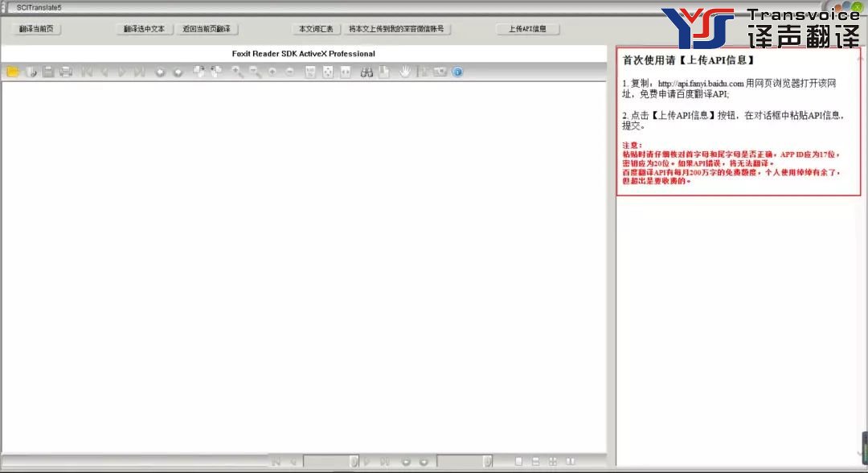Image resolution: width=868 pixels, height=473 pixels.
Task: Click the 上传API信息 button
Action: pyautogui.click(x=527, y=29)
